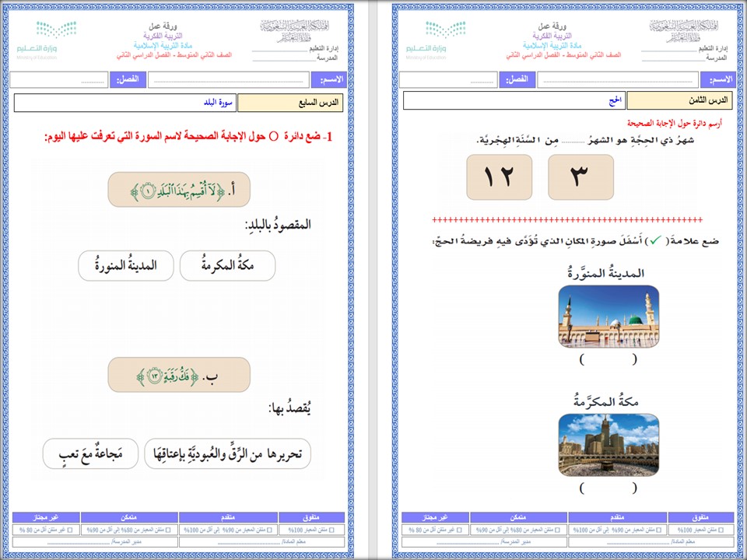Click the 'متقدم' header on the right page
The height and width of the screenshot is (560, 747).
pos(617,518)
